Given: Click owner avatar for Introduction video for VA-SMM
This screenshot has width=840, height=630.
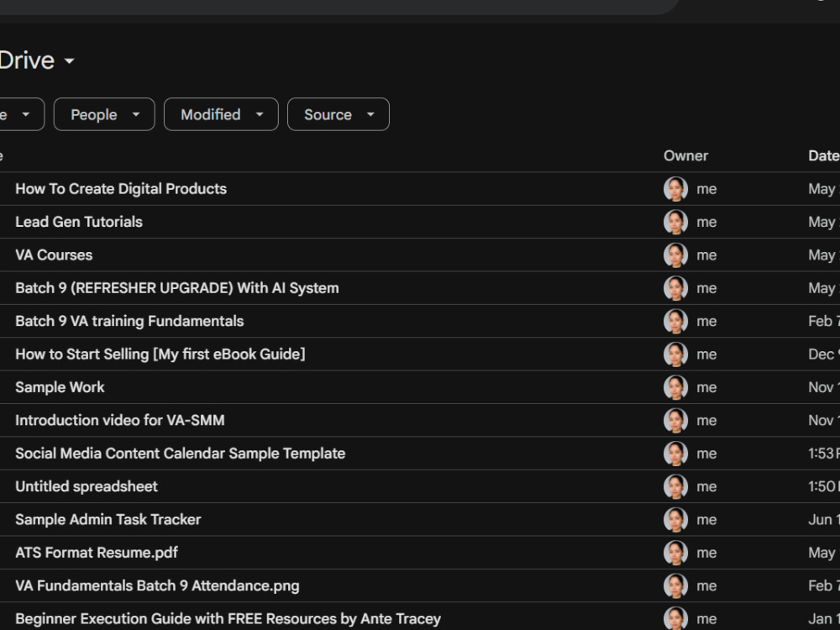Looking at the screenshot, I should tap(675, 421).
